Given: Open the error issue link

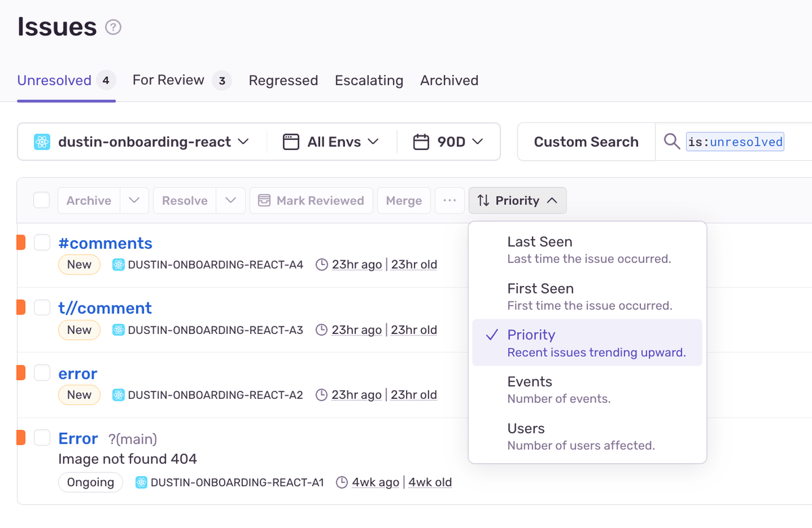Looking at the screenshot, I should click(78, 373).
